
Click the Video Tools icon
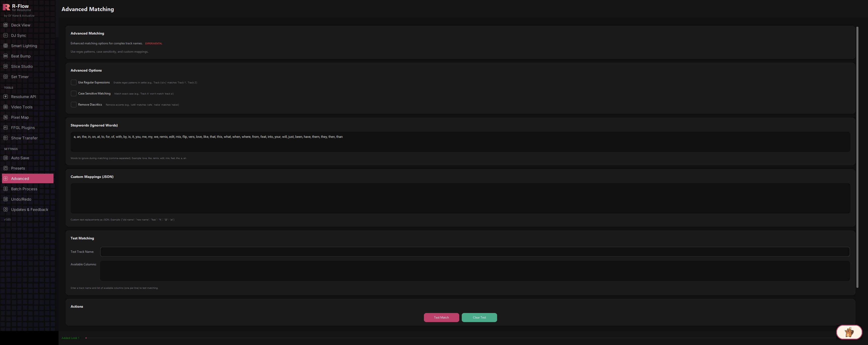point(5,107)
